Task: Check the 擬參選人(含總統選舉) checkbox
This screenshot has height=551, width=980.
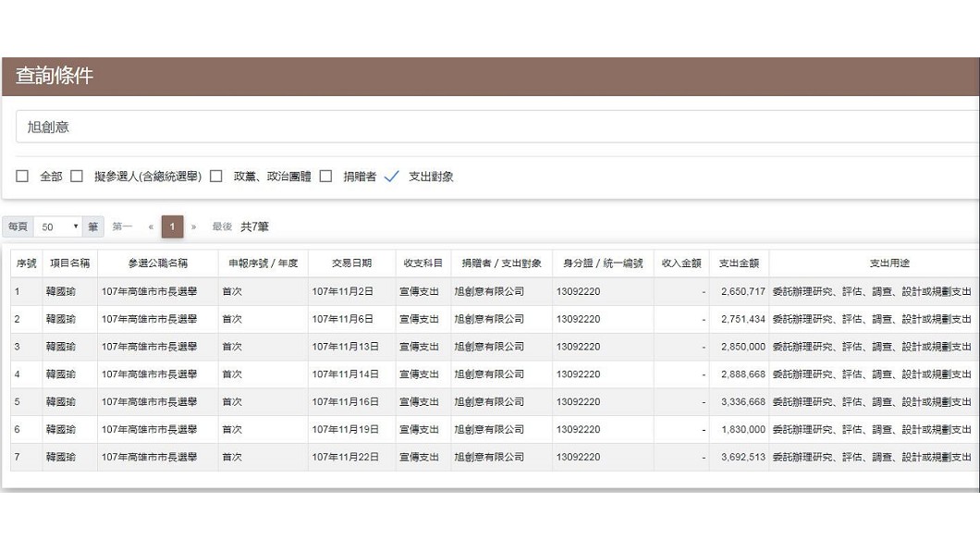Action: (77, 177)
